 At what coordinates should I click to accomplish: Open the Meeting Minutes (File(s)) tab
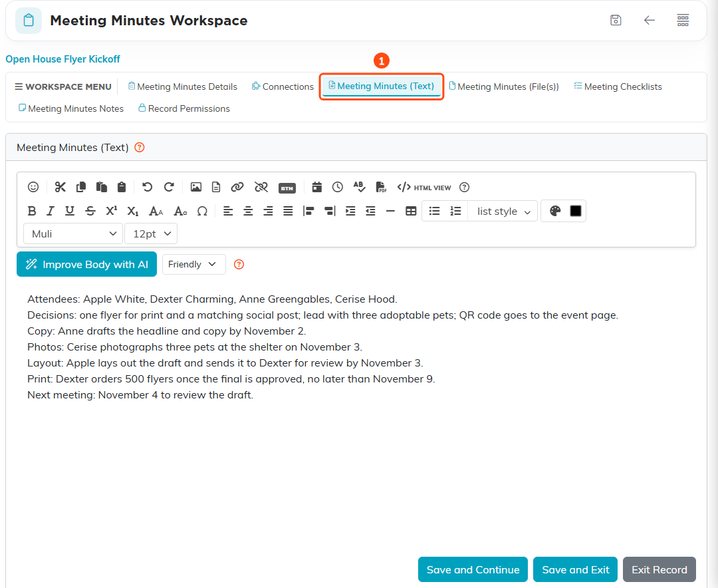click(x=504, y=86)
